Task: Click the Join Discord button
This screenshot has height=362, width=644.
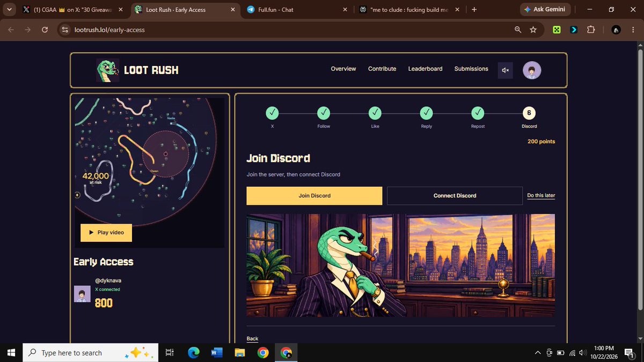Action: point(314,196)
